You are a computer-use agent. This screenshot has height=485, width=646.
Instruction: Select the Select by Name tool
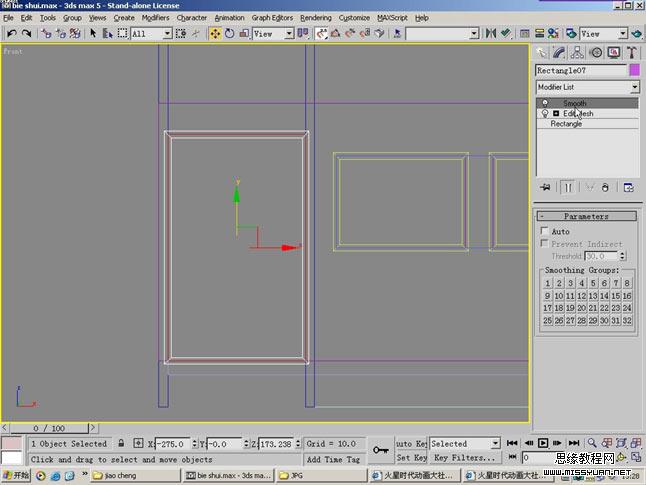coord(107,33)
